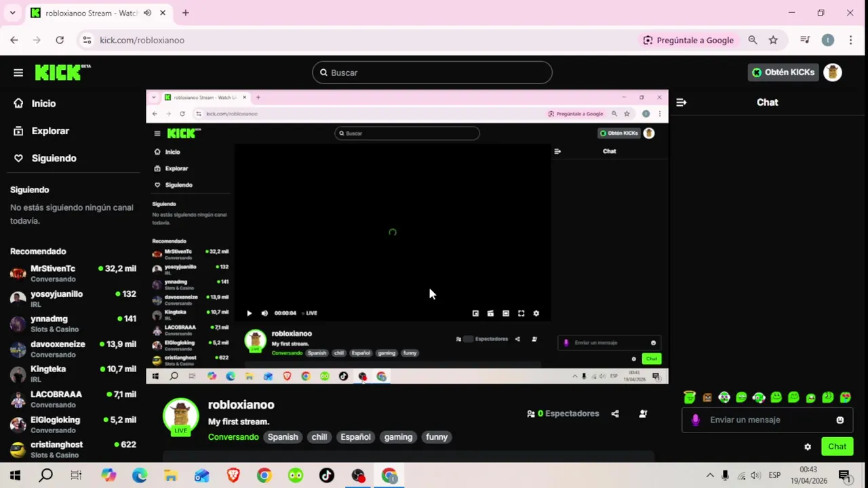The image size is (868, 488).
Task: Open Brave browser from taskbar
Action: (233, 476)
